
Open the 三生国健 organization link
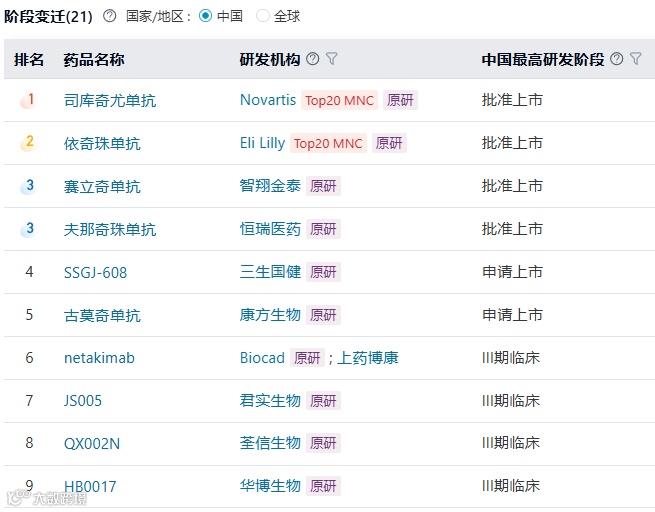pos(270,272)
